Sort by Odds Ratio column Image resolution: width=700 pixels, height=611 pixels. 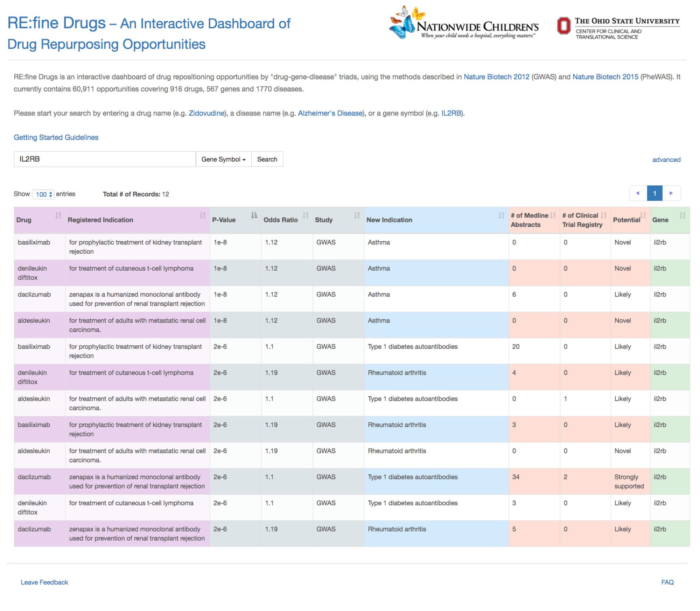tap(305, 215)
